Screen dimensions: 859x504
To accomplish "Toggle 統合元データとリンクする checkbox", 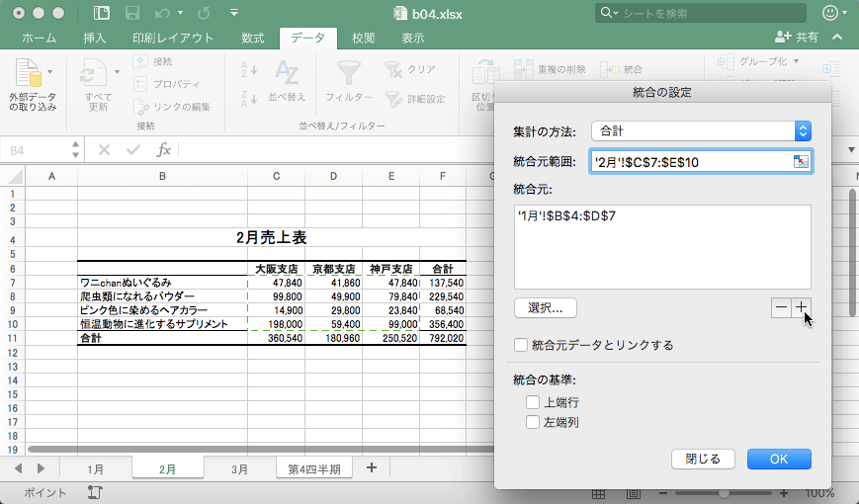I will tap(520, 345).
